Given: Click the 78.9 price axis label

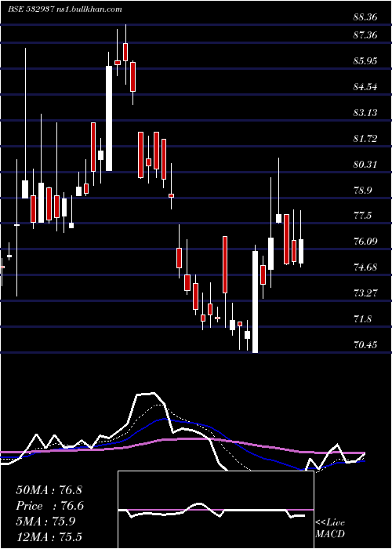Looking at the screenshot, I should [362, 190].
